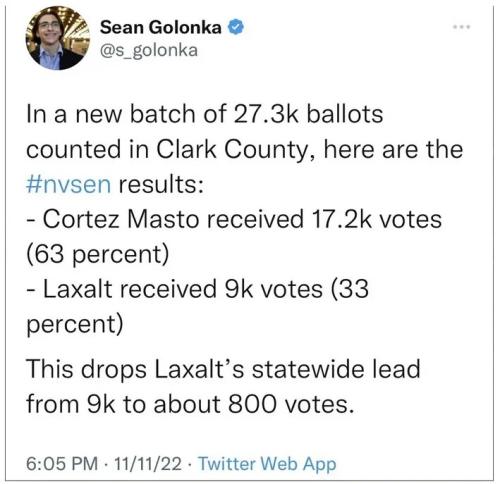Click the line "Cortez Masto received 17.2k votes"
The image size is (500, 484).
242,219
